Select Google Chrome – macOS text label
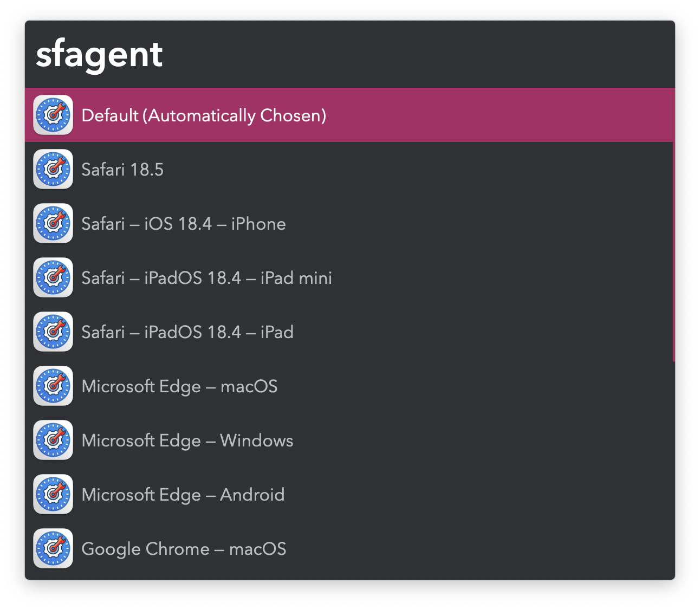Image resolution: width=700 pixels, height=609 pixels. 184,549
